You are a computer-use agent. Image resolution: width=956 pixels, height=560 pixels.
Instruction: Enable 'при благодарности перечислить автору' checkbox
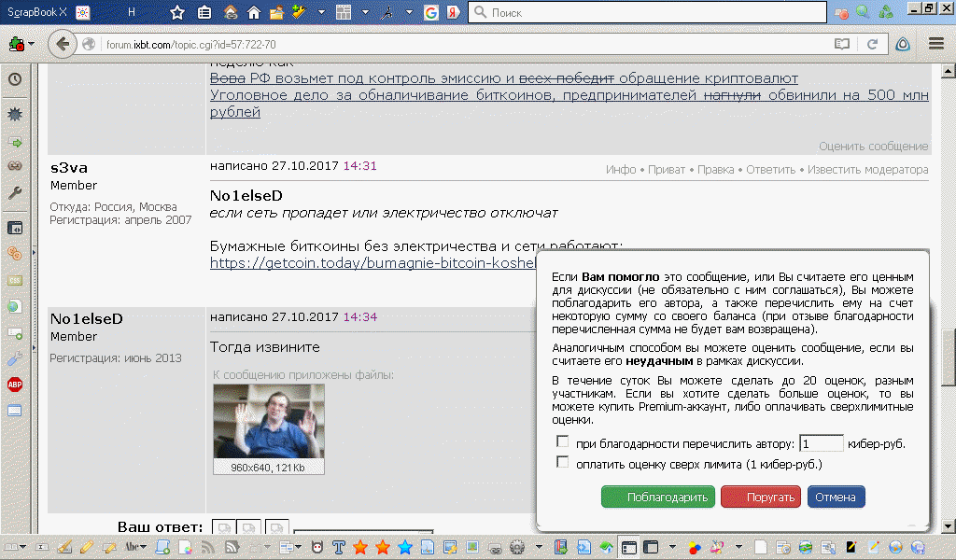(x=562, y=442)
